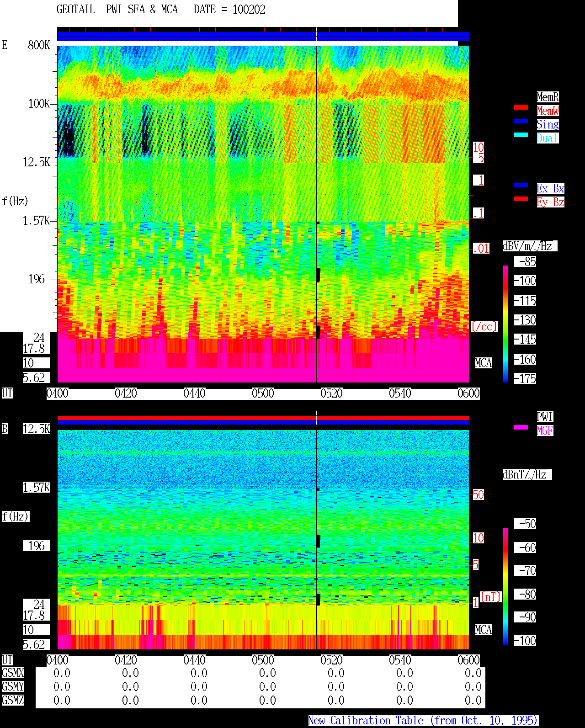The height and width of the screenshot is (728, 585).
Task: Click the "PWI" legend label
Action: pyautogui.click(x=545, y=417)
